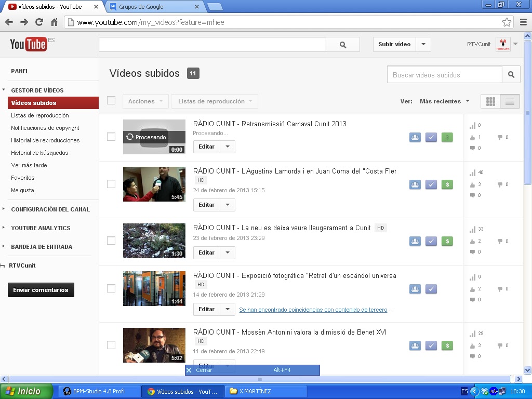Click monetization icon for Carnaval Cunit video
Image resolution: width=532 pixels, height=399 pixels.
(x=447, y=137)
